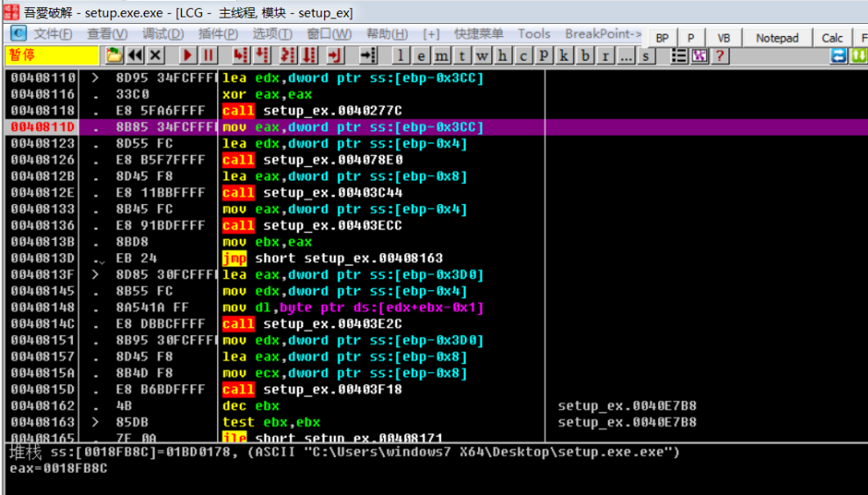Open Patches window with 'P' button

[x=544, y=56]
